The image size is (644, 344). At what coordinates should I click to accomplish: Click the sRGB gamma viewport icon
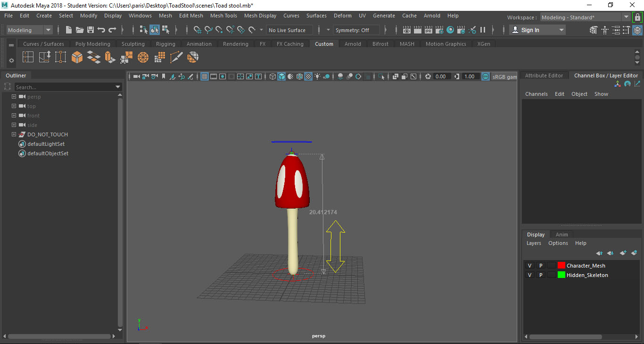pyautogui.click(x=486, y=76)
